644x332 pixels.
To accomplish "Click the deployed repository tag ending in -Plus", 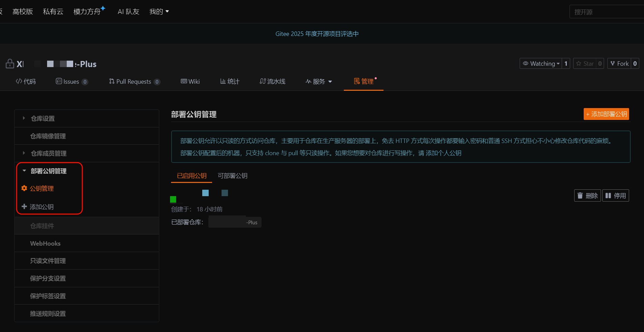I will (235, 222).
